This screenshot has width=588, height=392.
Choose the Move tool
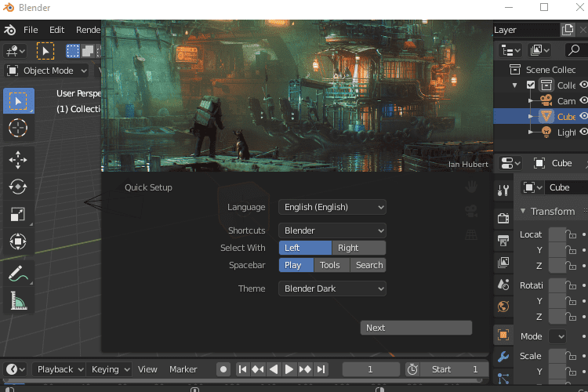click(18, 160)
